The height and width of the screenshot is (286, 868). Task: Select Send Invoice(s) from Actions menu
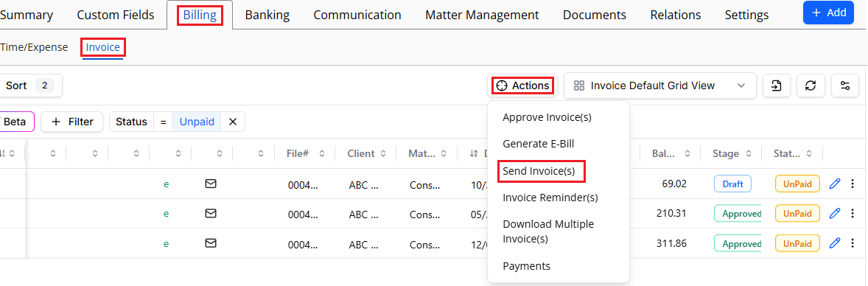[x=539, y=172]
